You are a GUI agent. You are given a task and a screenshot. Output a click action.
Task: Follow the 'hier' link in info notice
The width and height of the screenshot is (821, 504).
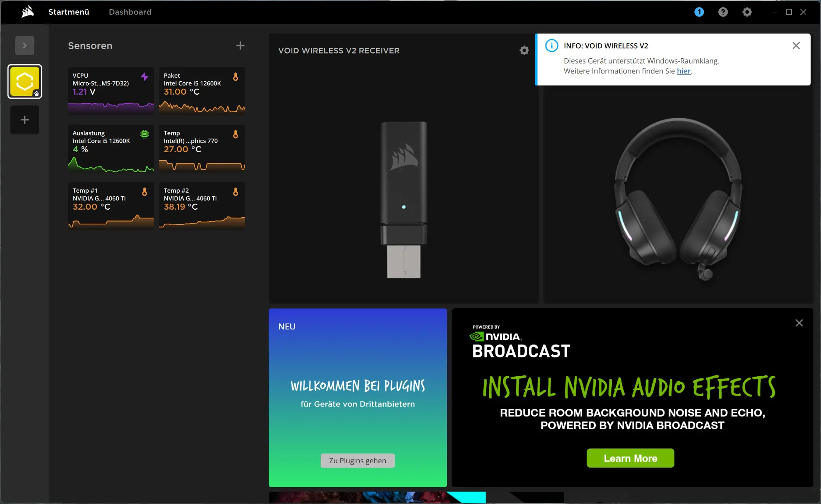(x=683, y=71)
